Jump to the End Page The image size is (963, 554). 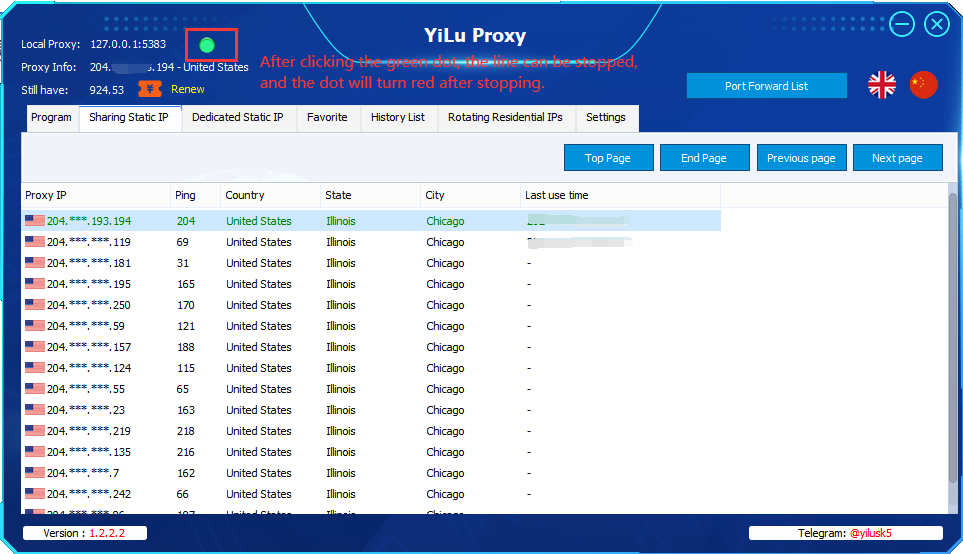click(x=704, y=158)
